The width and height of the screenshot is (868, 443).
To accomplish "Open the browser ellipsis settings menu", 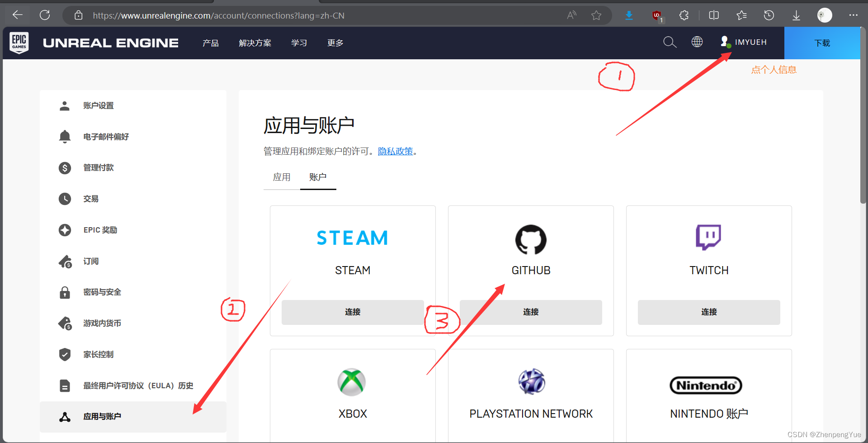I will pyautogui.click(x=854, y=15).
